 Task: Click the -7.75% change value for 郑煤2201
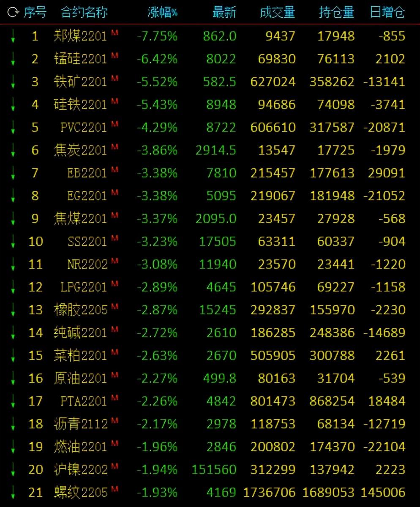pyautogui.click(x=157, y=36)
